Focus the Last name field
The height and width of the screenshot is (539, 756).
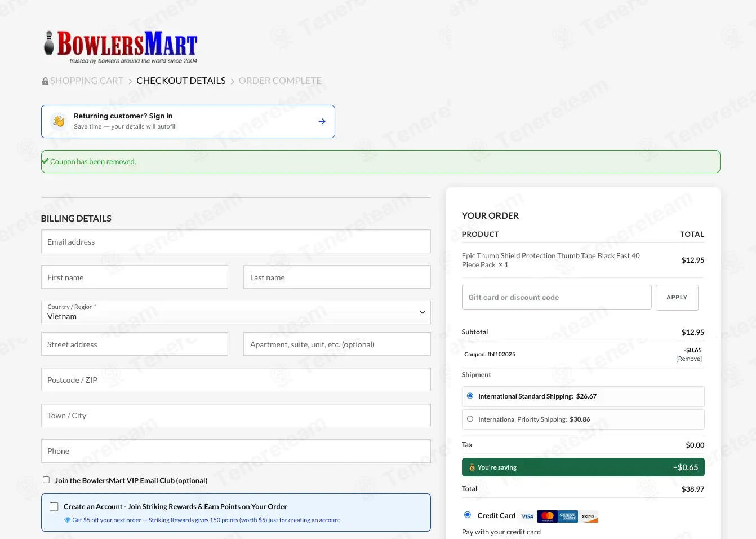(337, 277)
